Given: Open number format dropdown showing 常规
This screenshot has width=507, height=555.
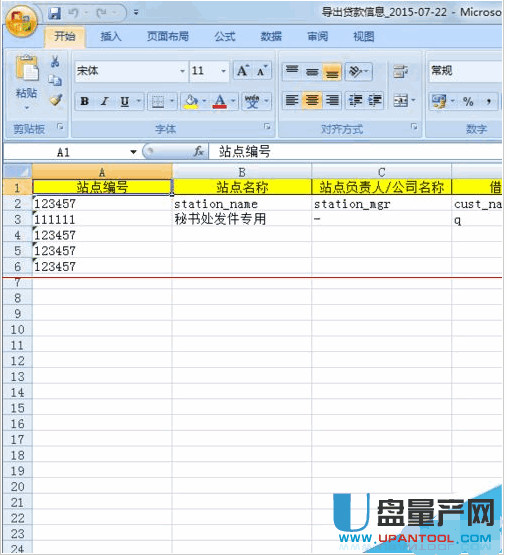Looking at the screenshot, I should coord(465,71).
